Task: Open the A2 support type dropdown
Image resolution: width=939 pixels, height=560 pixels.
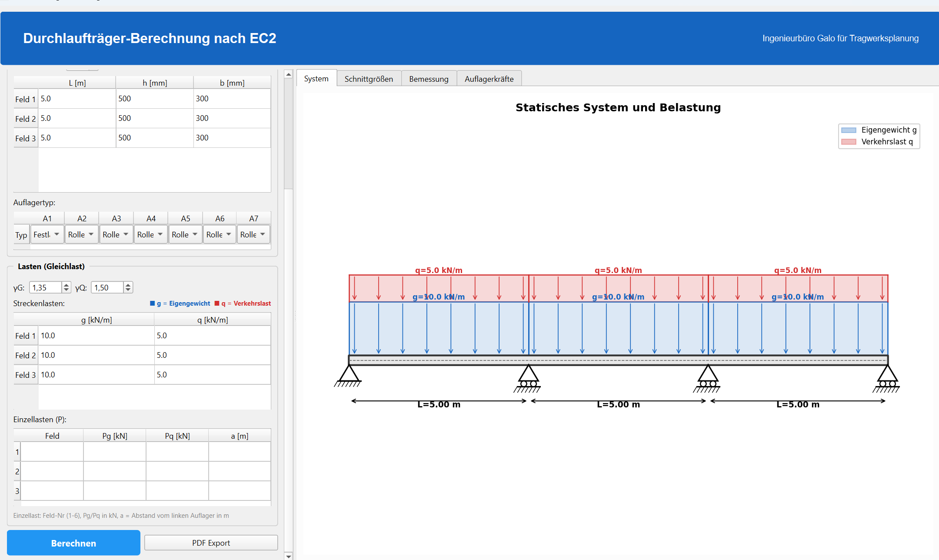Action: 82,235
